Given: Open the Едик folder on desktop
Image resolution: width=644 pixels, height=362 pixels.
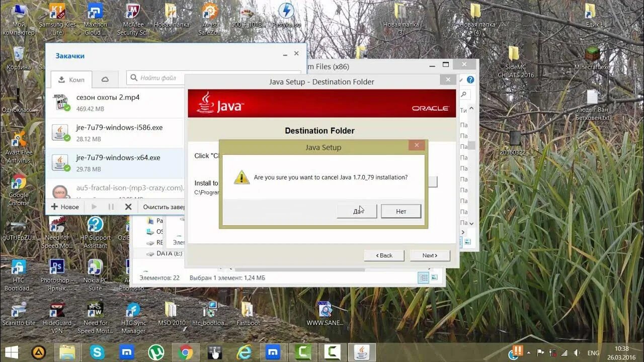Looking at the screenshot, I should (x=592, y=16).
